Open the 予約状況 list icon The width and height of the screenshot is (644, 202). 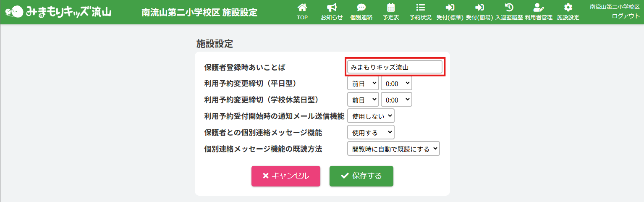(420, 8)
